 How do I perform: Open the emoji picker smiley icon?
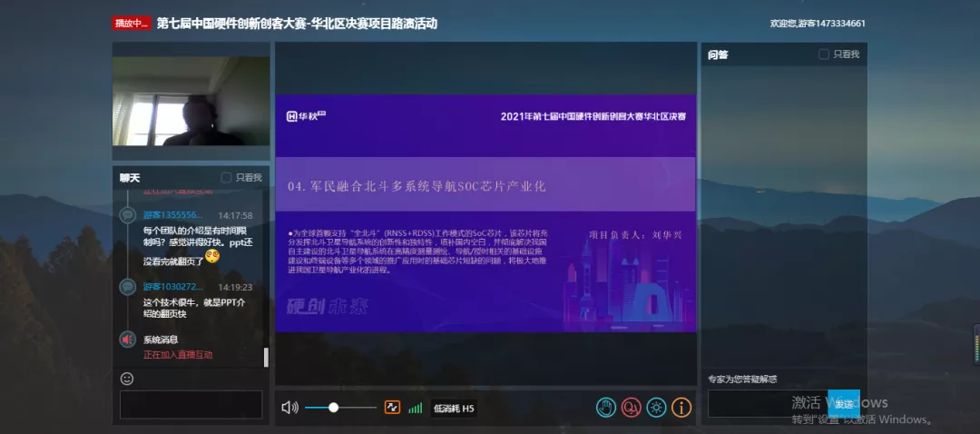click(x=127, y=379)
